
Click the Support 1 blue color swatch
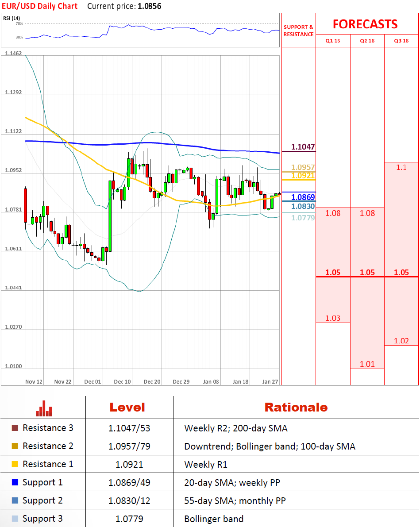[15, 482]
